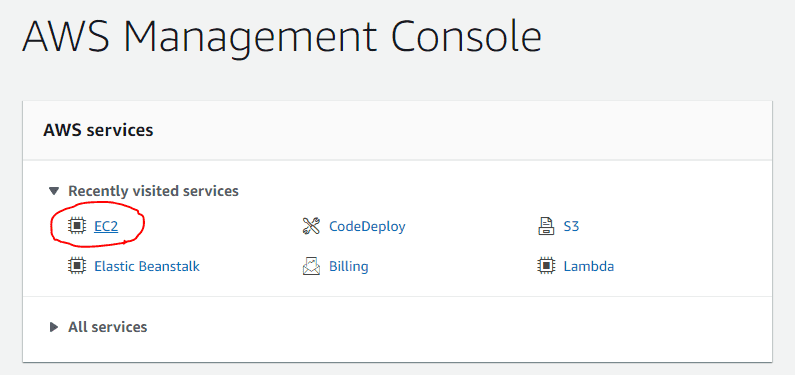Go to the S3 service link
This screenshot has height=375, width=795.
coord(571,226)
